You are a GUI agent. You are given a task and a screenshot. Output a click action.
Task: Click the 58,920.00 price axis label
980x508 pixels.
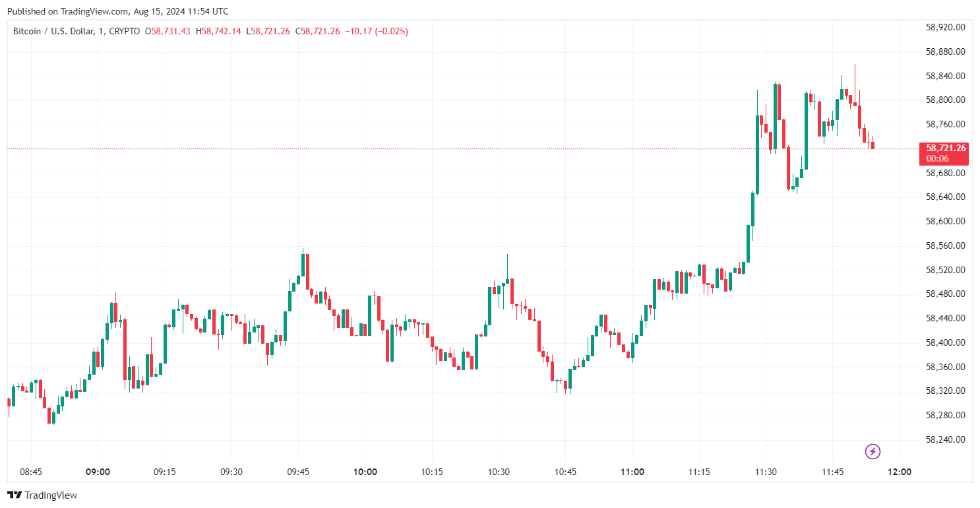[x=946, y=27]
